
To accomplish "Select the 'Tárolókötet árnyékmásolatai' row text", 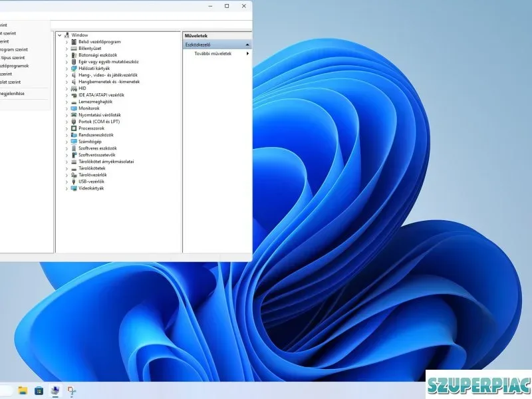I will (106, 162).
